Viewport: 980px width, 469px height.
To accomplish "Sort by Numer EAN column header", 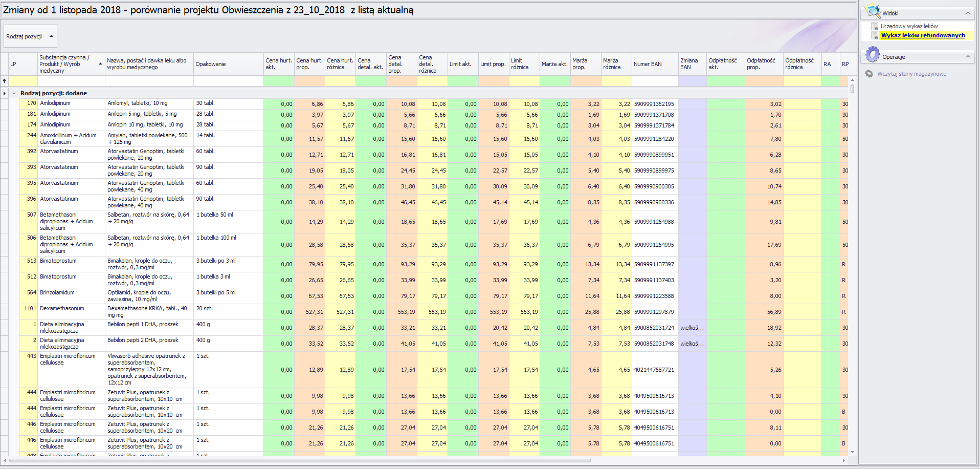I will (x=648, y=64).
